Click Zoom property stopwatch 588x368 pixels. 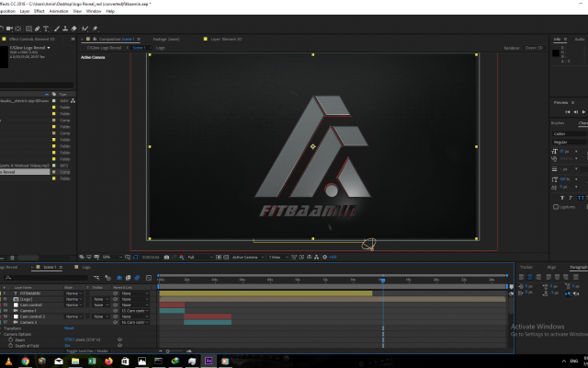[10, 339]
